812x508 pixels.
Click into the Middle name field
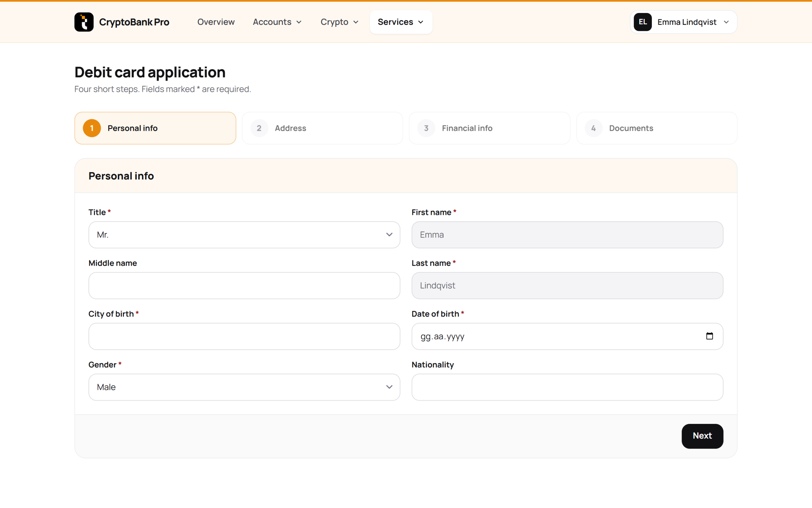(x=244, y=285)
